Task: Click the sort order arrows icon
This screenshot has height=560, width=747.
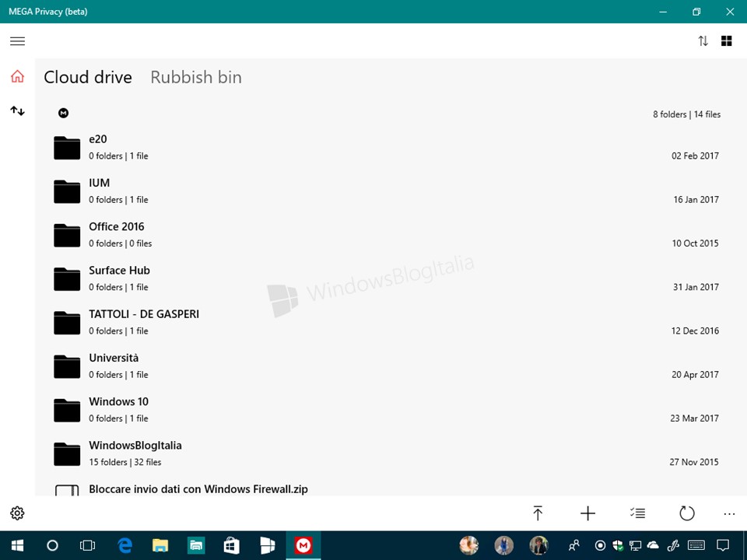Action: 703,41
